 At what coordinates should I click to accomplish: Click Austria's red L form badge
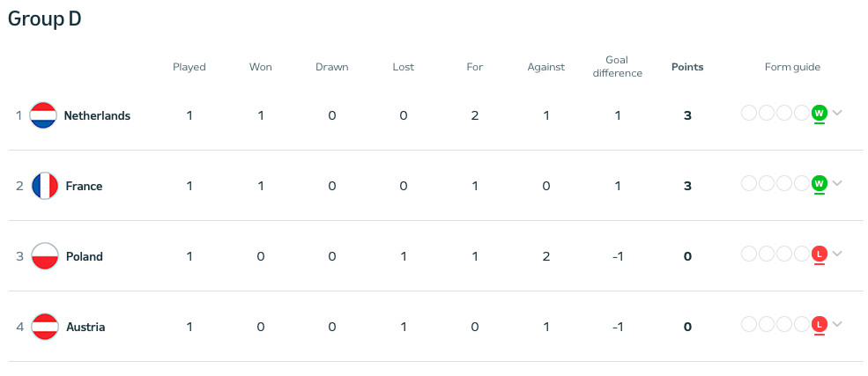pyautogui.click(x=819, y=324)
